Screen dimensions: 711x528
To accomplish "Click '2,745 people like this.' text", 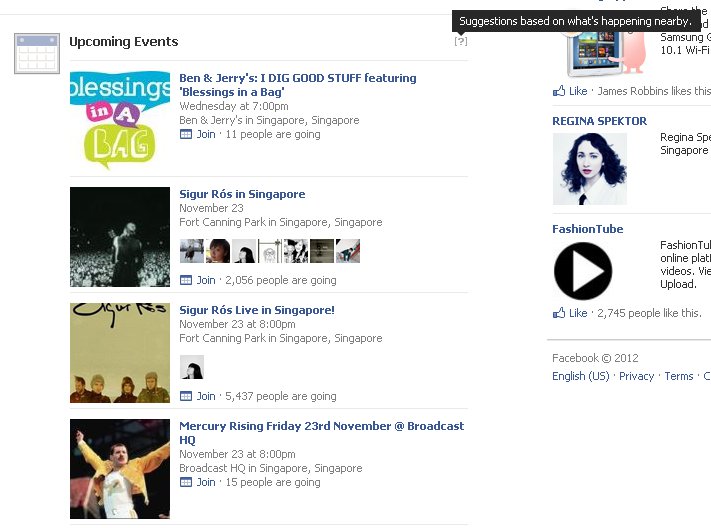I will tap(649, 313).
